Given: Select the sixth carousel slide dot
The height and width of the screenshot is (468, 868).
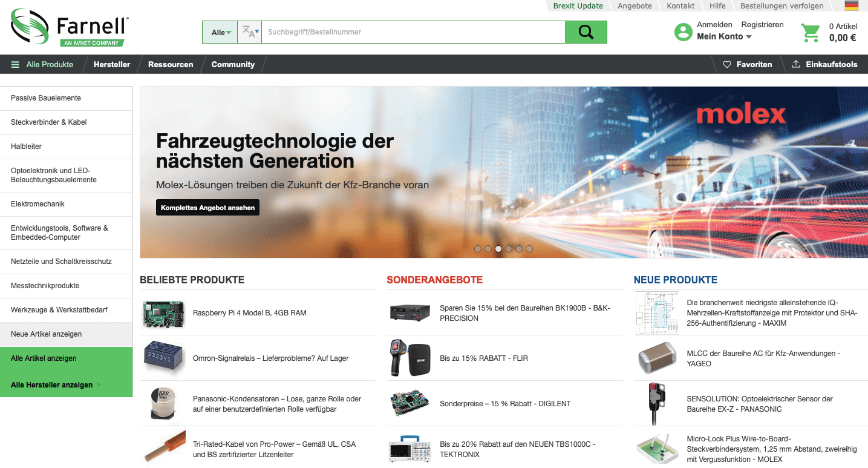Looking at the screenshot, I should pos(529,249).
